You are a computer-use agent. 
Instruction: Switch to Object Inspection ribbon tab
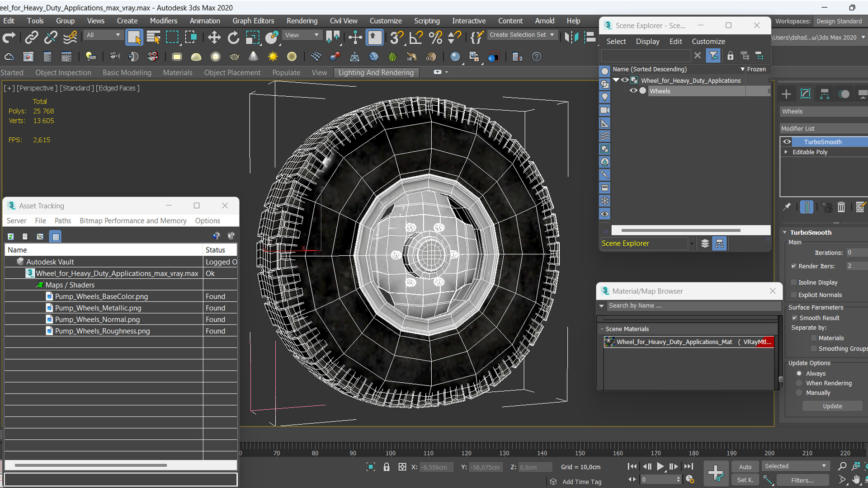pyautogui.click(x=63, y=72)
